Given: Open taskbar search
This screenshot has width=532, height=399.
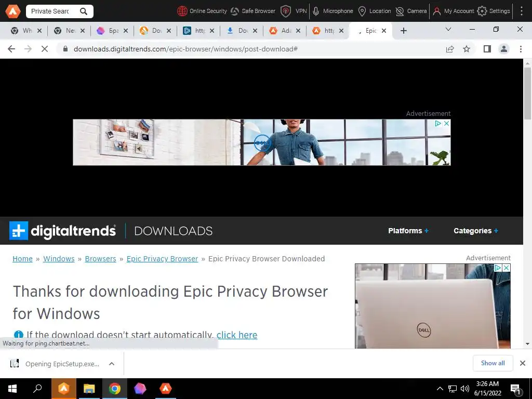Looking at the screenshot, I should (x=37, y=389).
